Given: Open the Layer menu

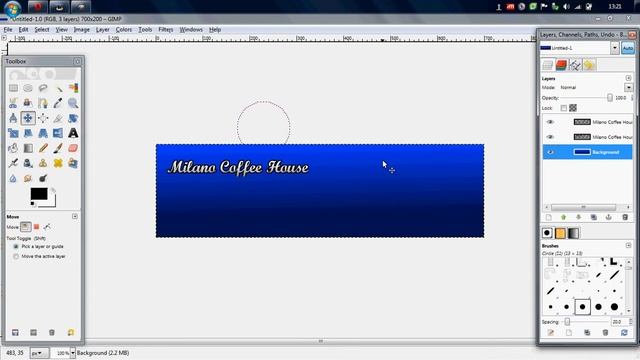Looking at the screenshot, I should pyautogui.click(x=102, y=29).
